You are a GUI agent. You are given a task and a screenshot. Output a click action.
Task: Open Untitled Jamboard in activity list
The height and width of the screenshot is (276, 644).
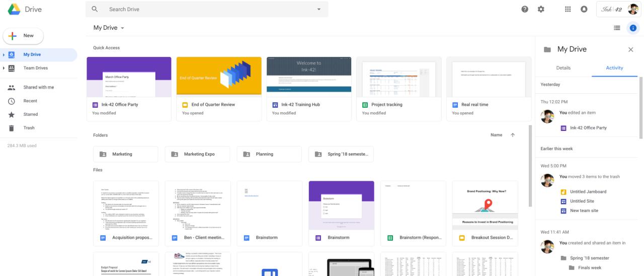click(588, 192)
